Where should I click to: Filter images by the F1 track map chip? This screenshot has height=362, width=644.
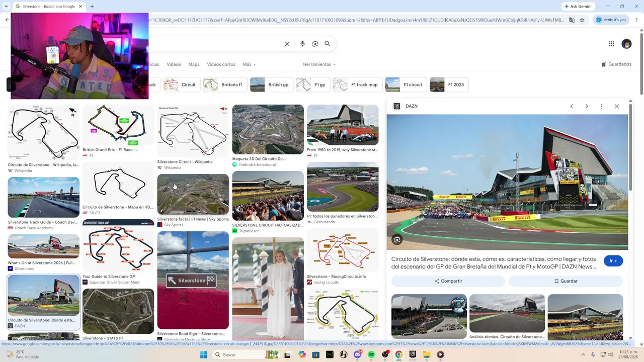tap(357, 85)
